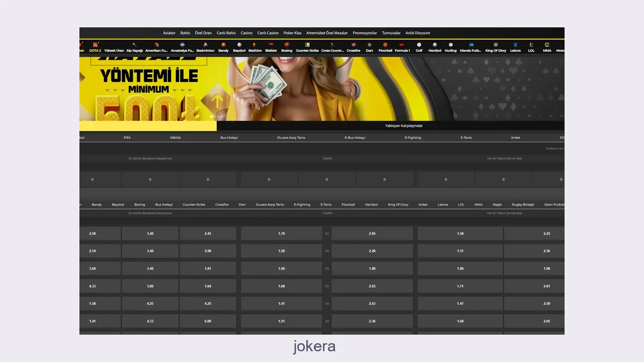Open the DOTA 2 sport icon
Viewport: 644px width, 362px height.
(95, 45)
